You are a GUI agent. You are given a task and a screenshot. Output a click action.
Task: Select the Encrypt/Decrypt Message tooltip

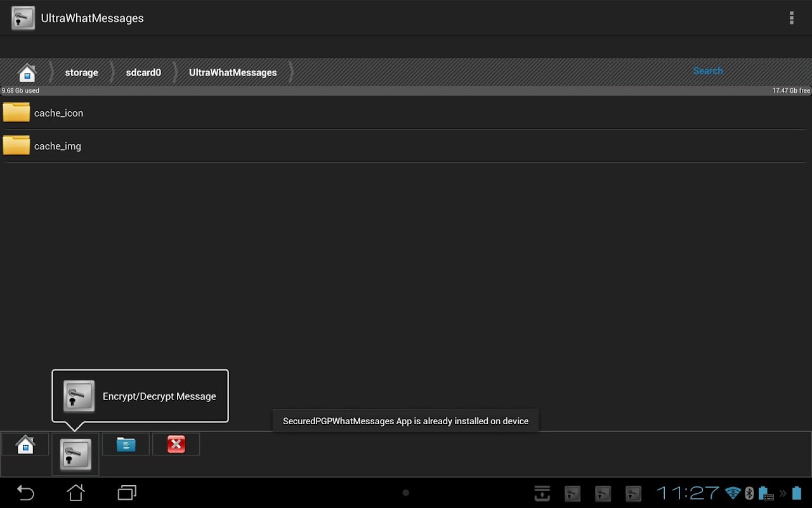(x=140, y=396)
